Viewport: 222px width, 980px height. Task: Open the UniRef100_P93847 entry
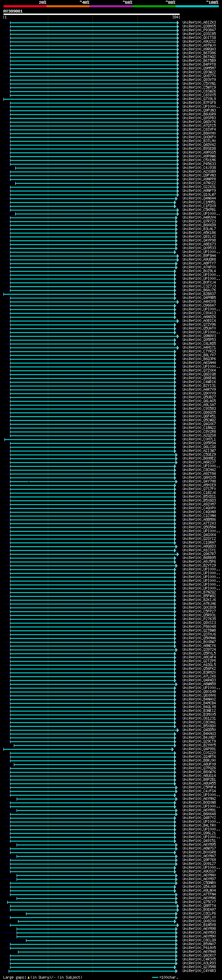pyautogui.click(x=199, y=30)
